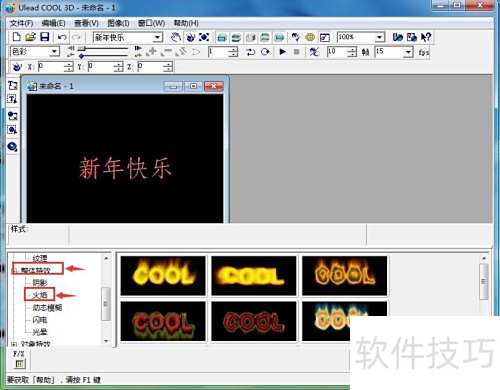Viewport: 500px width, 390px height.
Task: Select 闪电 in the effects tree
Action: (x=40, y=320)
